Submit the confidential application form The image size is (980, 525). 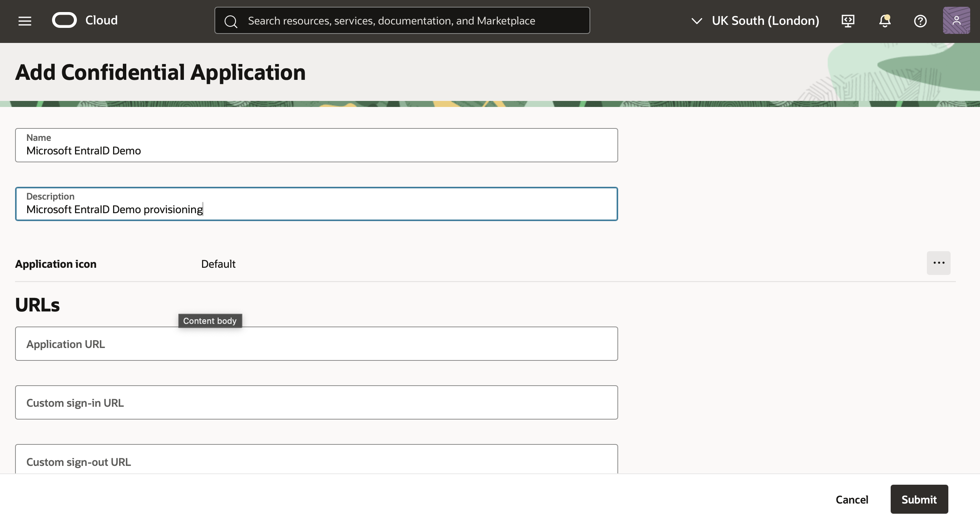point(919,499)
